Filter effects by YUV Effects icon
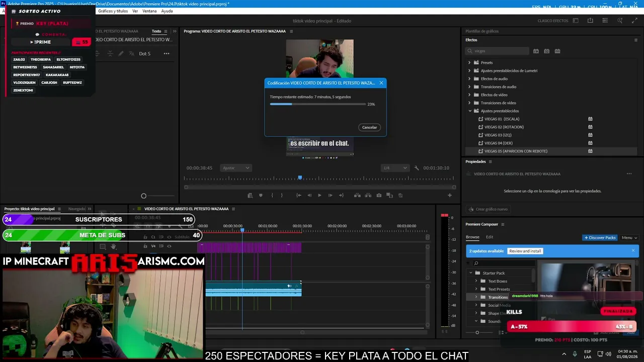Image resolution: width=644 pixels, height=362 pixels. [557, 51]
